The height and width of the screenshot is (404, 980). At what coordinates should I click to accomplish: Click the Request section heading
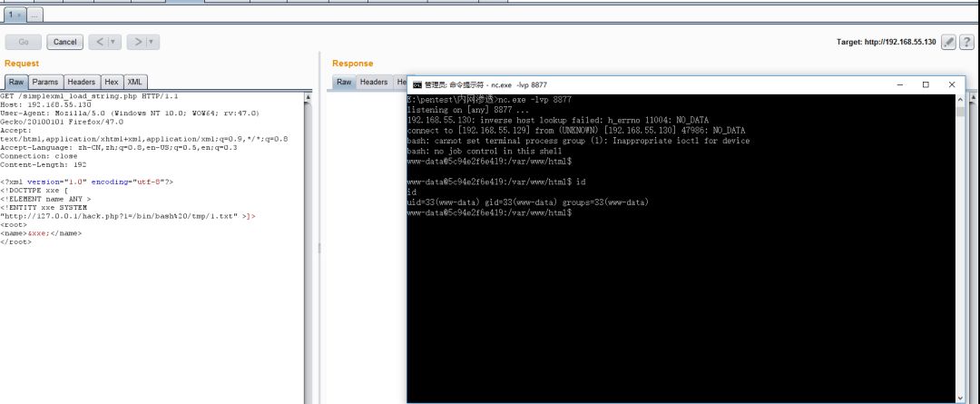pos(21,64)
